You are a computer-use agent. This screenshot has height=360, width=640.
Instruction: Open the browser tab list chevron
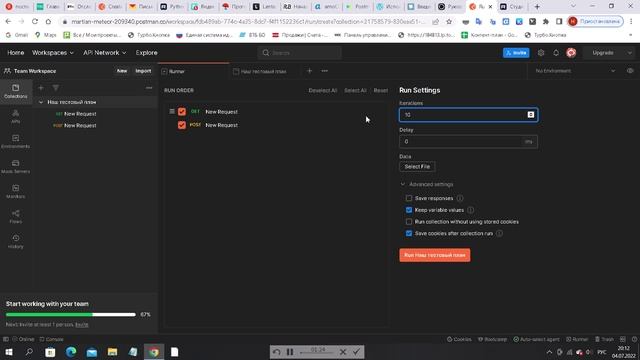click(x=573, y=6)
